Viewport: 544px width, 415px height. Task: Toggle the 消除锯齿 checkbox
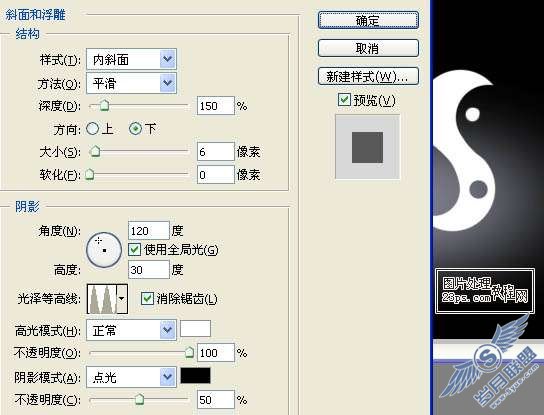point(147,298)
